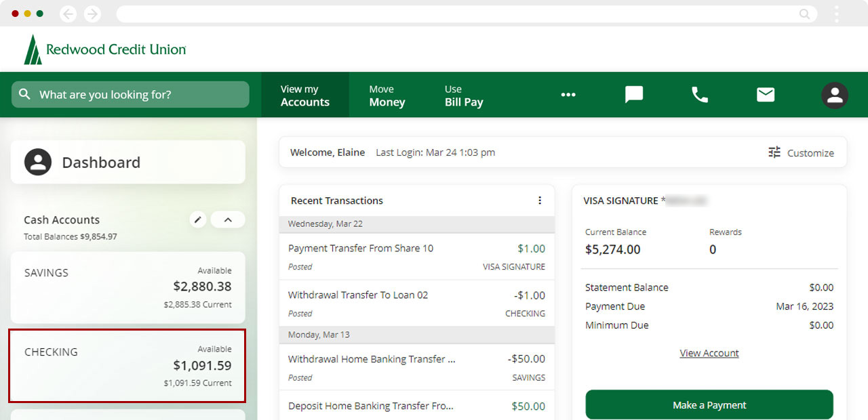Image resolution: width=868 pixels, height=420 pixels.
Task: Click 'Total Balances $9,854.97' text
Action: pos(71,236)
